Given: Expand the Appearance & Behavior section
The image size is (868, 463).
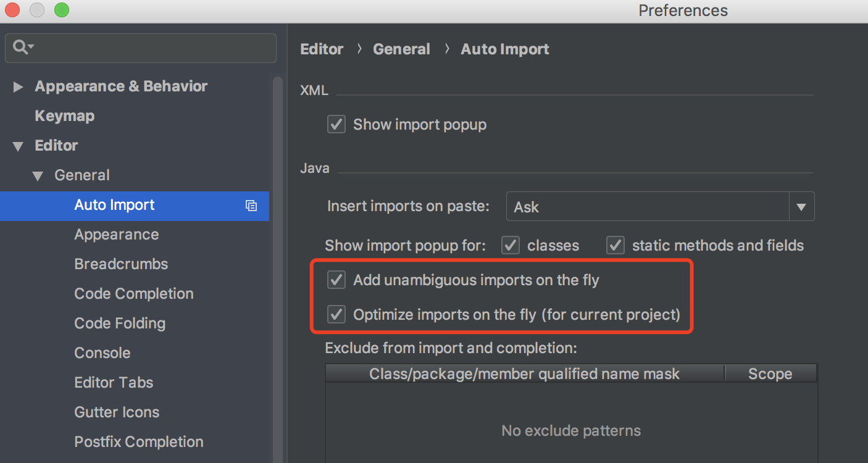Looking at the screenshot, I should tap(18, 87).
